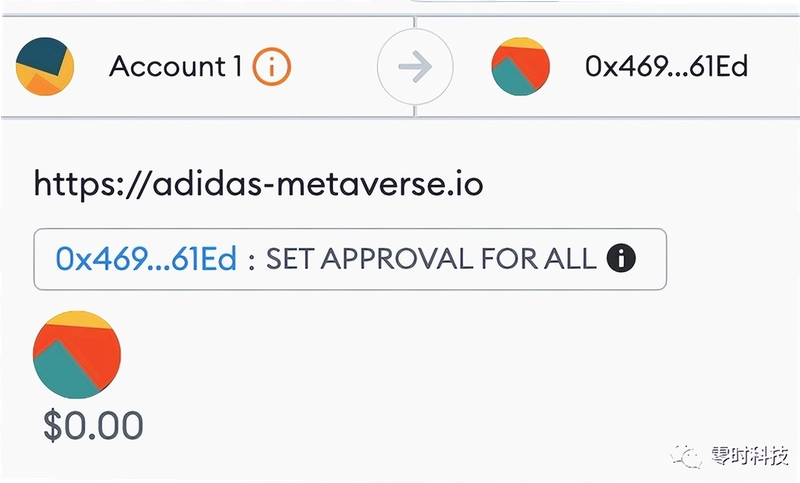
Task: Click the recipient identicon in the header
Action: [520, 66]
